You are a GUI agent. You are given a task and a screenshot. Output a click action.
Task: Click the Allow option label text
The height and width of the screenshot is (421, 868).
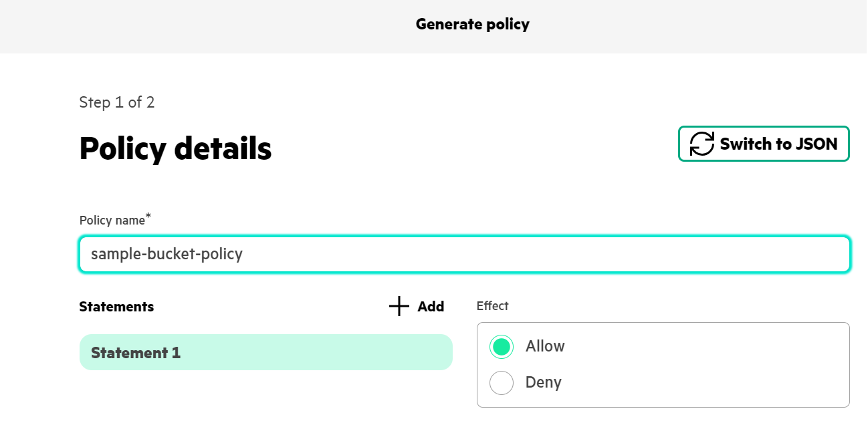click(545, 346)
